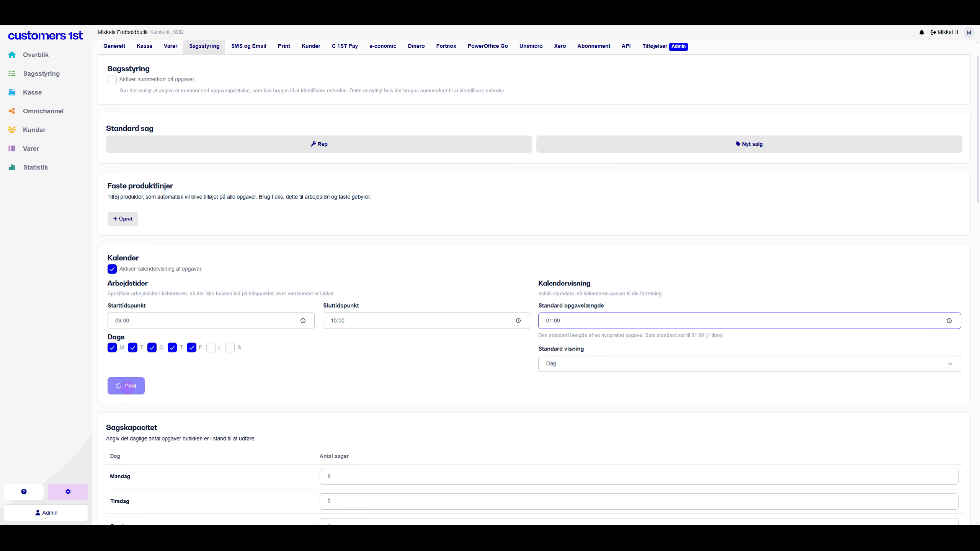Open the e-conomic tab
This screenshot has height=551, width=980.
coord(383,46)
